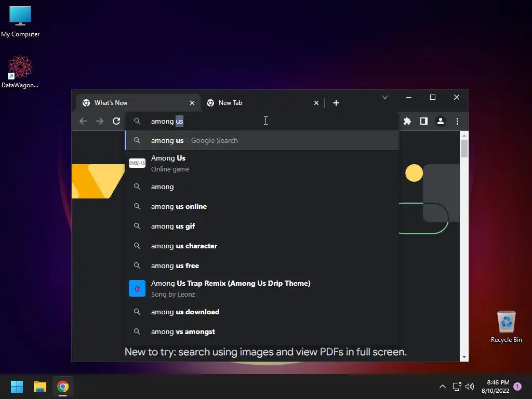532x399 pixels.
Task: Reload the current page
Action: (116, 121)
